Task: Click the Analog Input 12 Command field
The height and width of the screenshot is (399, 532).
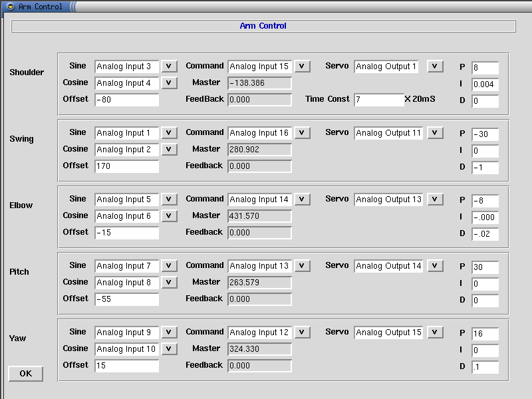Action: tap(259, 332)
